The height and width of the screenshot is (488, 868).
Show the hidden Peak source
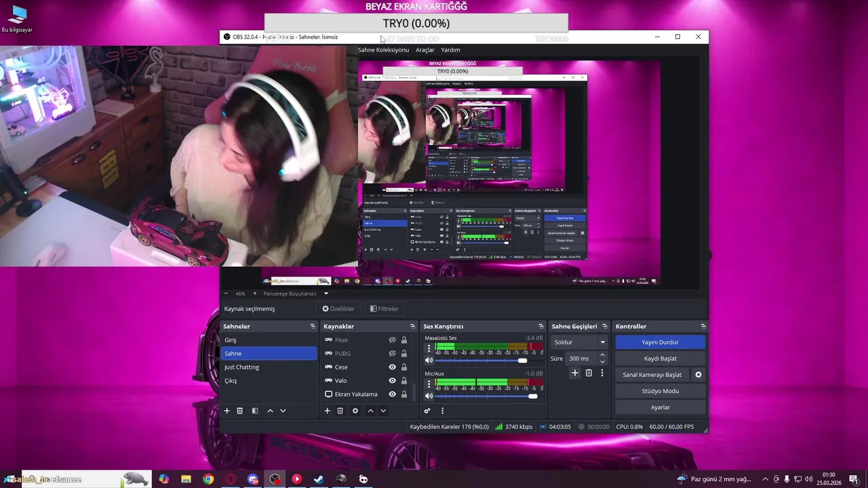click(x=392, y=340)
